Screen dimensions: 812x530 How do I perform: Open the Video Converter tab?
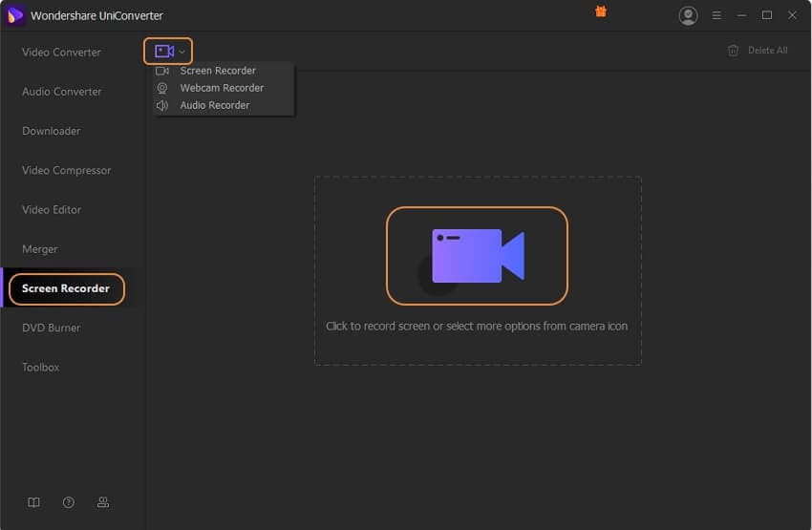point(61,53)
